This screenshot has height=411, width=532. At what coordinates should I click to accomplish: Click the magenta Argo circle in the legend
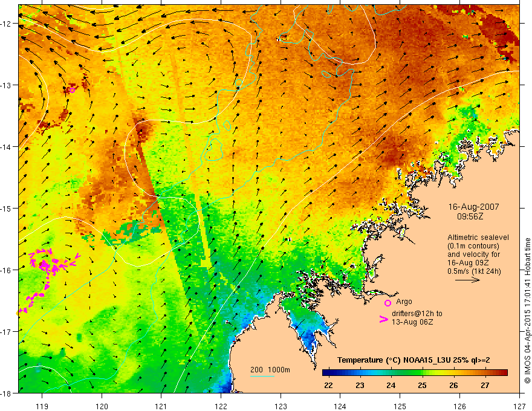click(388, 303)
